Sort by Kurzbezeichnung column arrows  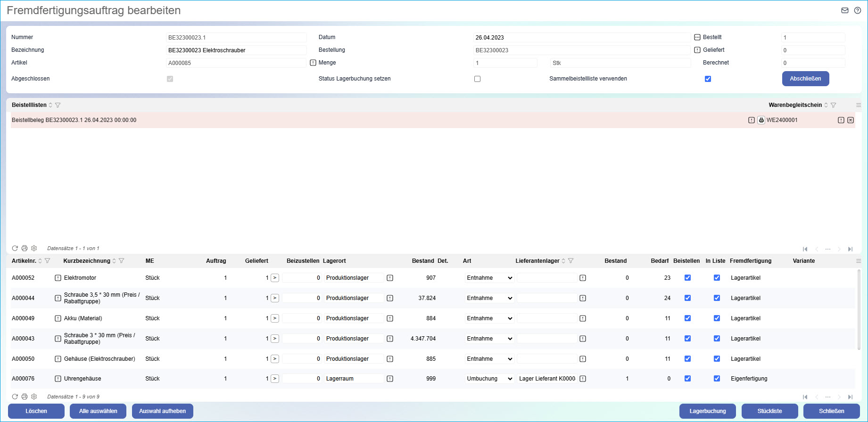tap(114, 261)
